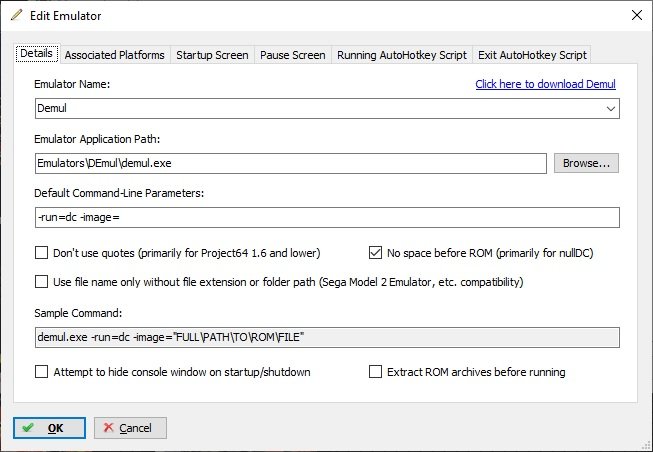Tick Attempt to hide console window

[x=41, y=372]
